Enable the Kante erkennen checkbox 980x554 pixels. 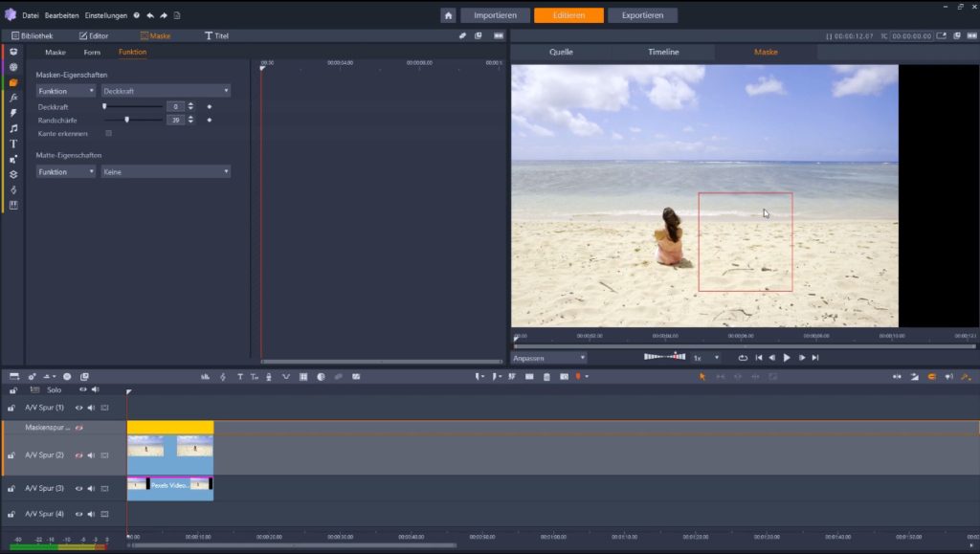(108, 134)
